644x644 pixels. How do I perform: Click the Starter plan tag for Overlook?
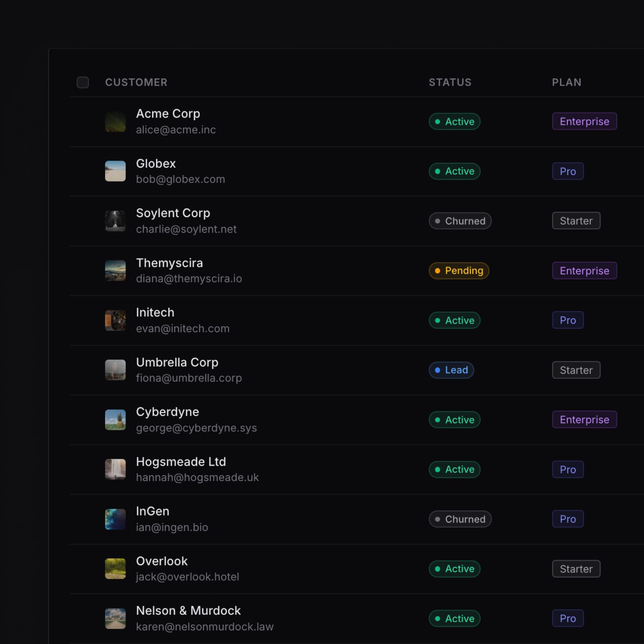(576, 569)
